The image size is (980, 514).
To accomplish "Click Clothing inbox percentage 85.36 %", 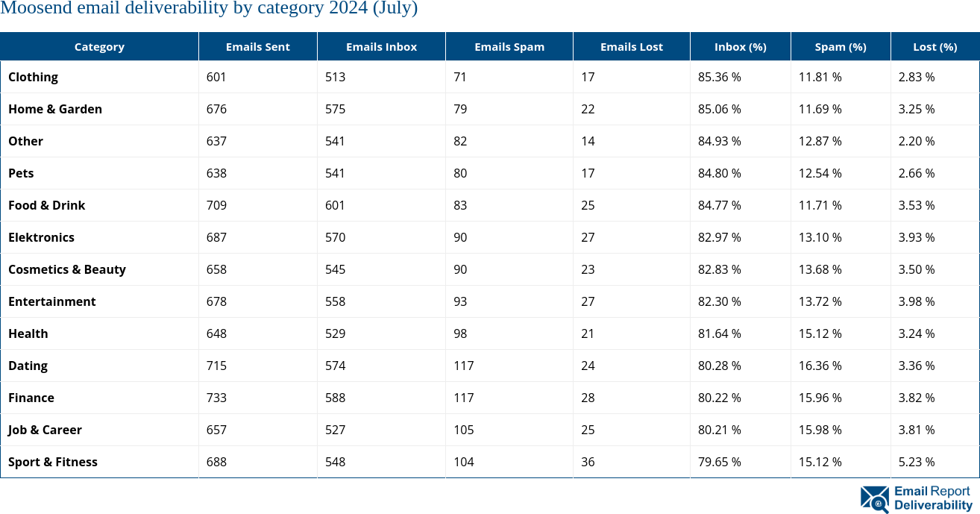I will click(720, 77).
